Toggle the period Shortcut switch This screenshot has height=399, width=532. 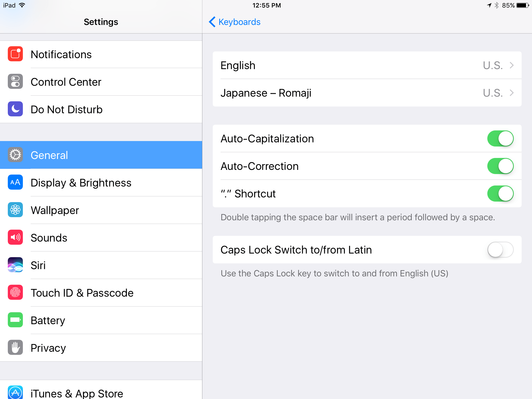point(500,194)
